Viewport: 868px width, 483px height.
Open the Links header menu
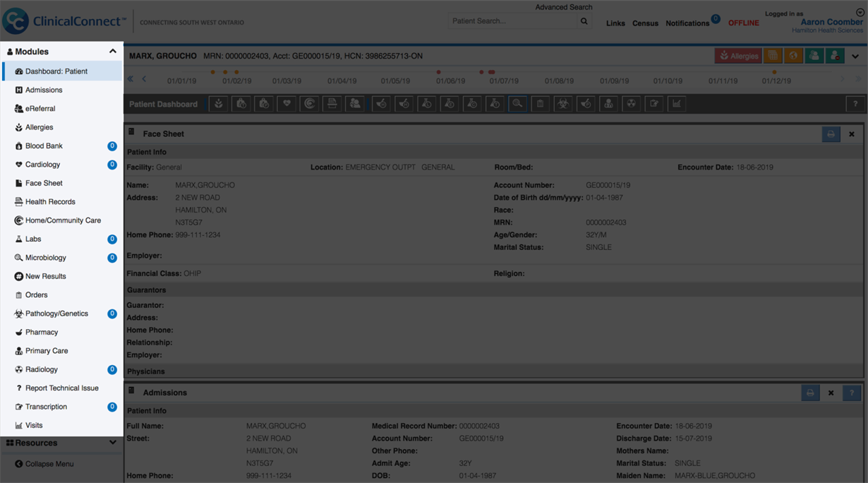tap(615, 23)
